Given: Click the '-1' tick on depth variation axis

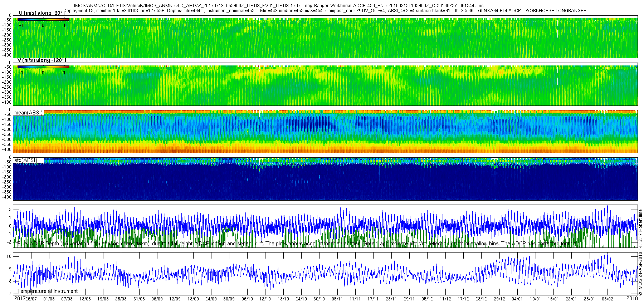Looking at the screenshot, I should [x=10, y=234].
